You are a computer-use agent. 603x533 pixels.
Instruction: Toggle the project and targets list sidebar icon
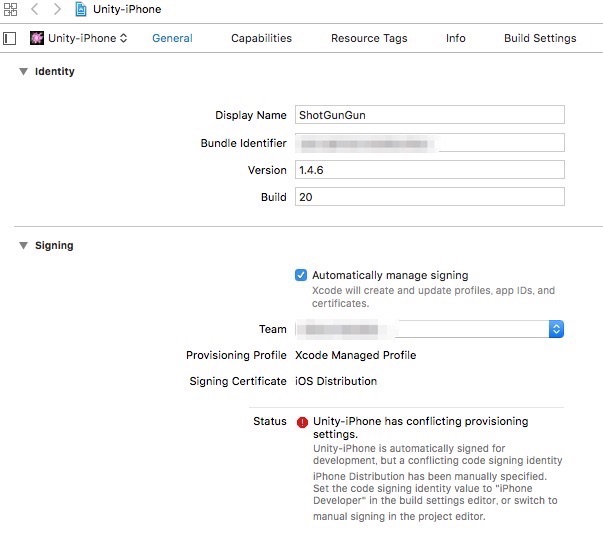[x=10, y=38]
